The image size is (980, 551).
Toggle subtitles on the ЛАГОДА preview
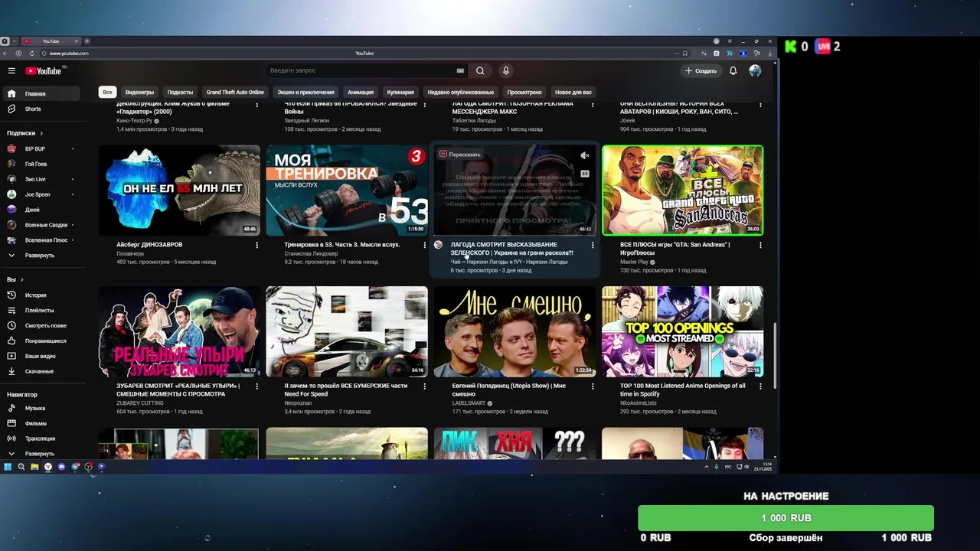point(585,174)
